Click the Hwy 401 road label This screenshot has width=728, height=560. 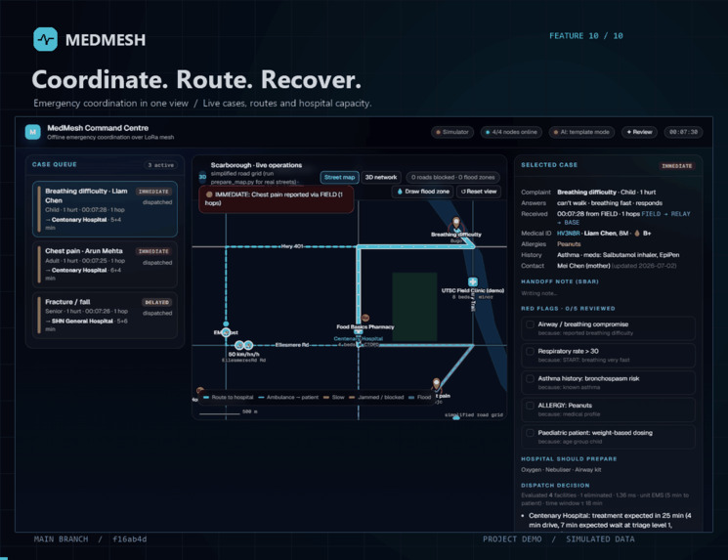coord(292,246)
